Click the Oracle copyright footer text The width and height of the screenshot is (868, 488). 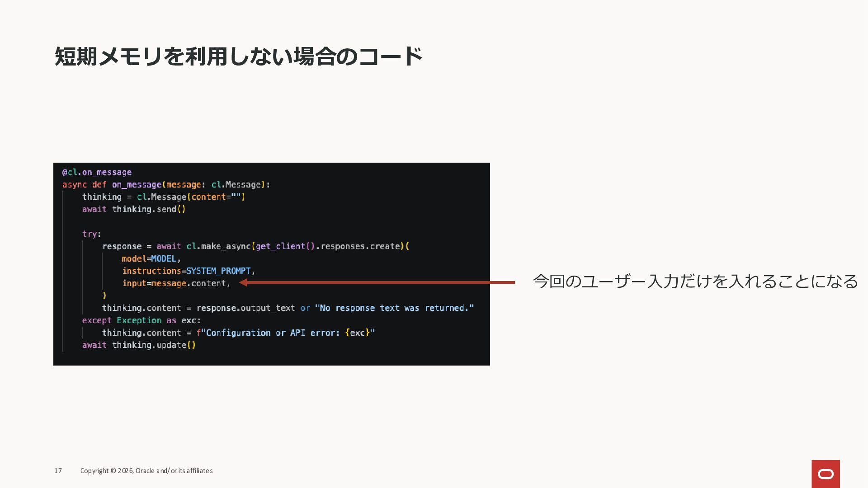(146, 471)
